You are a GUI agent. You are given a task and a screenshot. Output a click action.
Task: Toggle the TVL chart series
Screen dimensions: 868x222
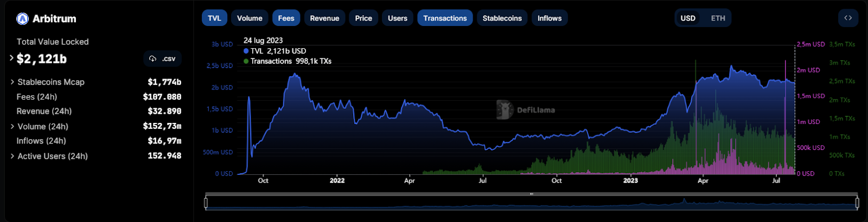click(214, 18)
